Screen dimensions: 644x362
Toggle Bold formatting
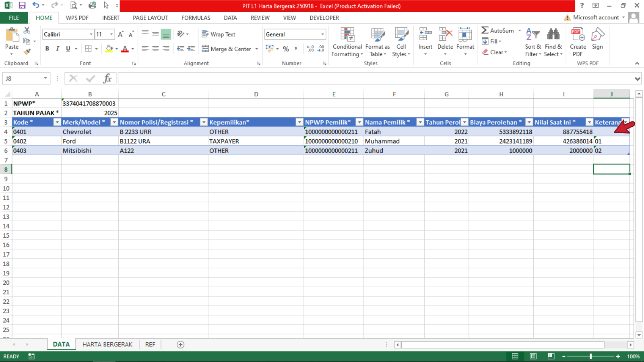(x=47, y=49)
